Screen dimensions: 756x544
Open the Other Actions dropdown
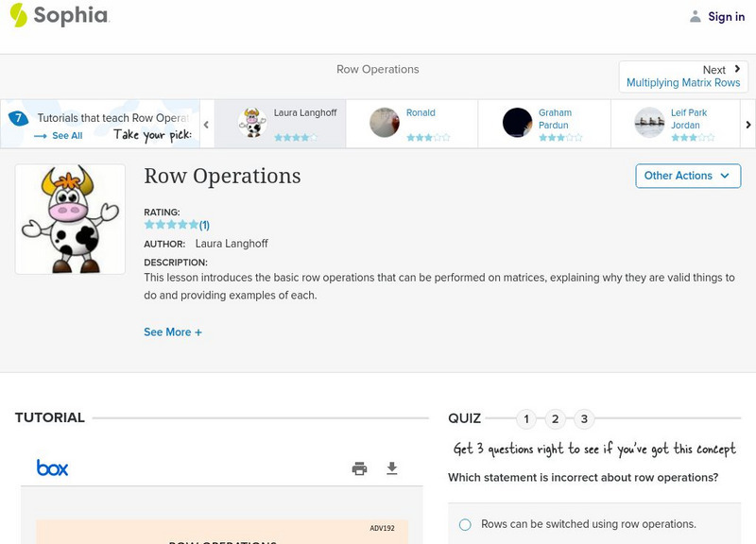tap(688, 176)
